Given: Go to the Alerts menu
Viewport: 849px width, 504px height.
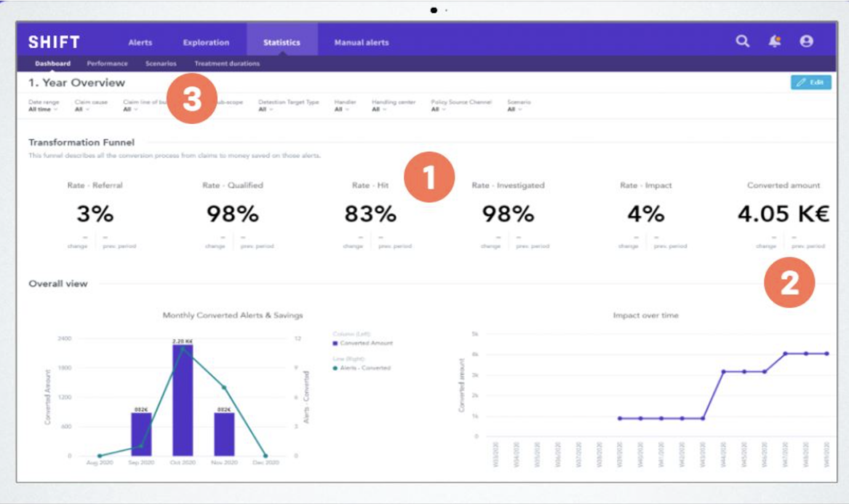Looking at the screenshot, I should pyautogui.click(x=140, y=42).
